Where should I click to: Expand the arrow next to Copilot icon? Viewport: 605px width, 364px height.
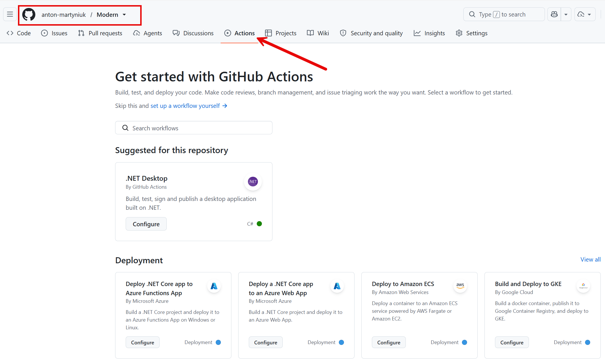pyautogui.click(x=566, y=14)
